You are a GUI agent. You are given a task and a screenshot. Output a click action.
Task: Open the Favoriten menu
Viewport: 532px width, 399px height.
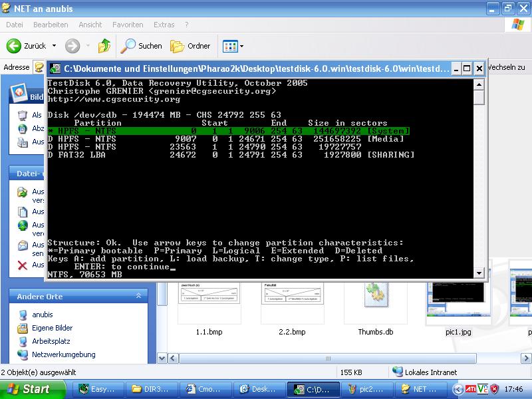tap(128, 25)
